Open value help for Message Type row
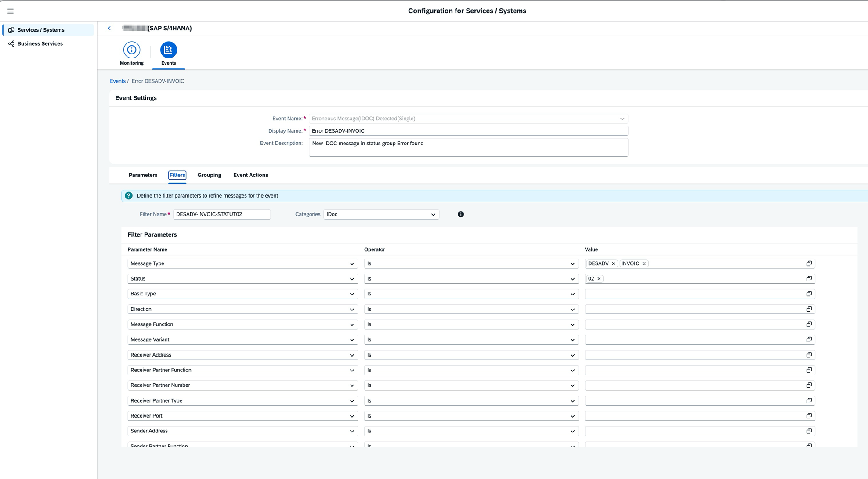Screen dimensions: 868x479 pos(809,263)
